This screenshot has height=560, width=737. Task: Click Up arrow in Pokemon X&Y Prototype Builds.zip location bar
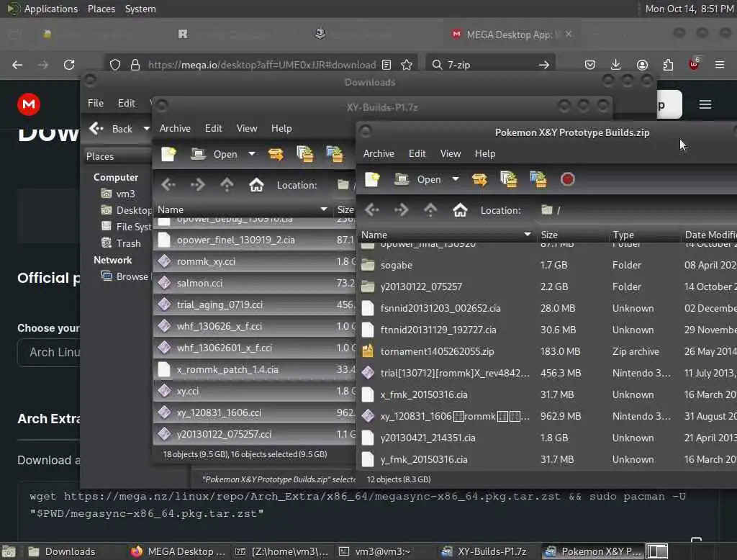[430, 210]
